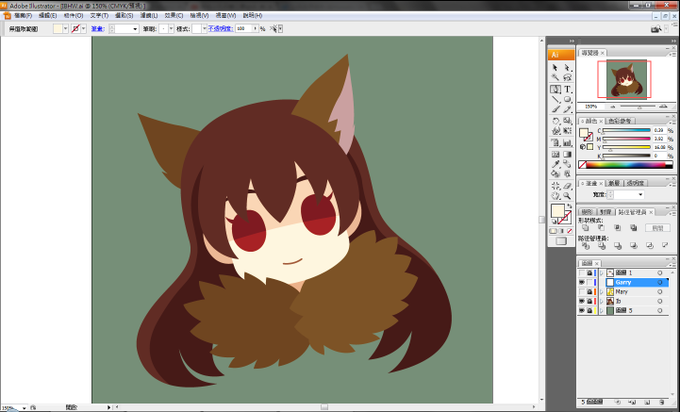This screenshot has width=680, height=412.
Task: Select the Hand tool
Action: [x=555, y=195]
